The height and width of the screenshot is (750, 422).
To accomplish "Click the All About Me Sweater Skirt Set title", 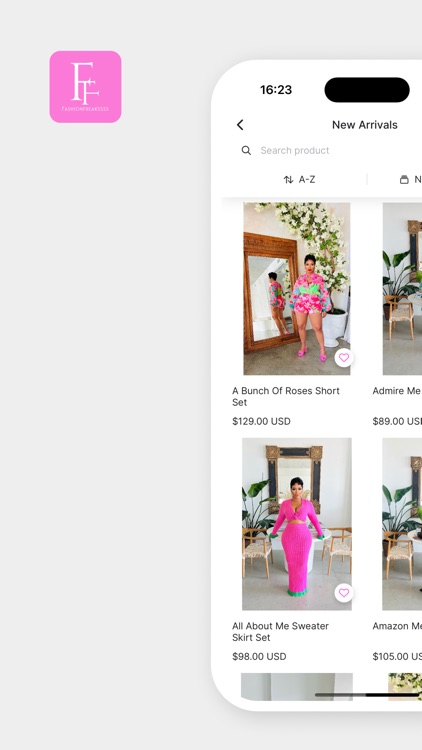I will [x=280, y=632].
